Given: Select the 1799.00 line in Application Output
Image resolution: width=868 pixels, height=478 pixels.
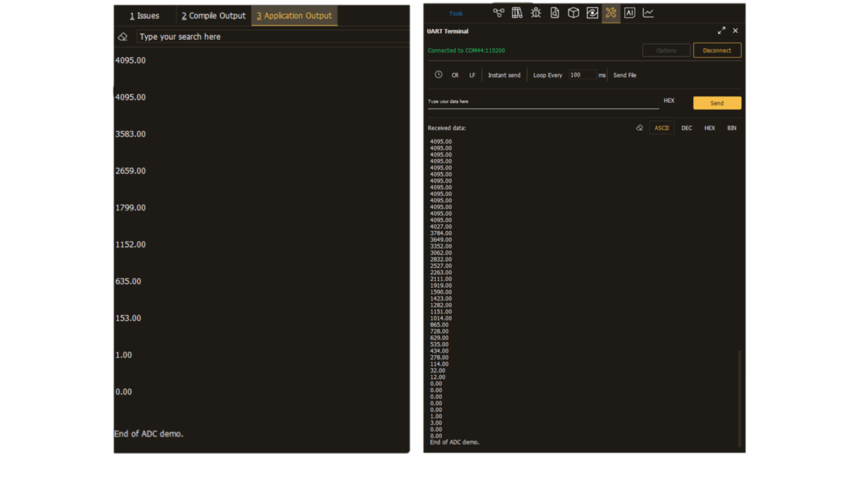Looking at the screenshot, I should [x=131, y=208].
